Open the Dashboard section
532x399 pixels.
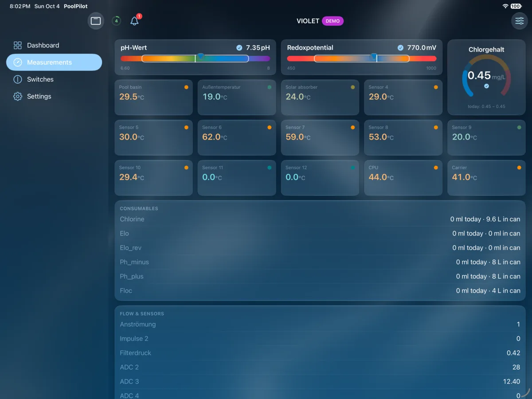[x=54, y=45]
